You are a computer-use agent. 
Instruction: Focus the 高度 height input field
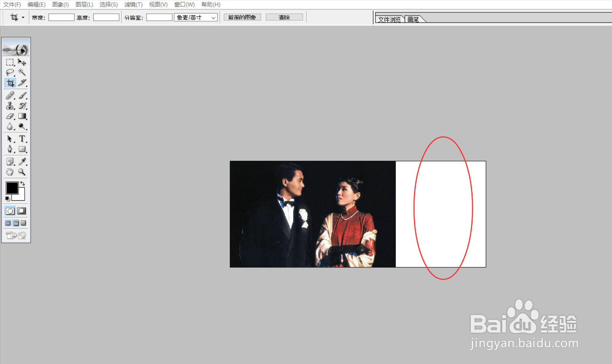[106, 18]
